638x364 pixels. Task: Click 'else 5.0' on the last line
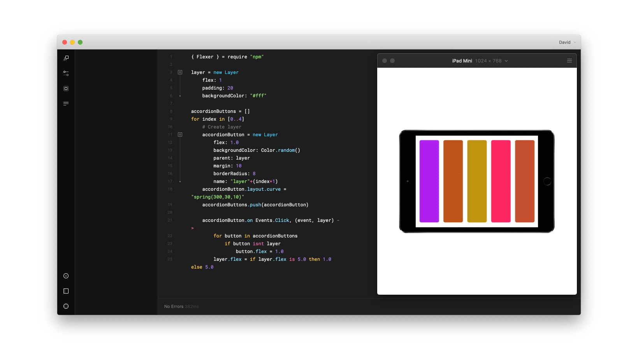coord(202,267)
